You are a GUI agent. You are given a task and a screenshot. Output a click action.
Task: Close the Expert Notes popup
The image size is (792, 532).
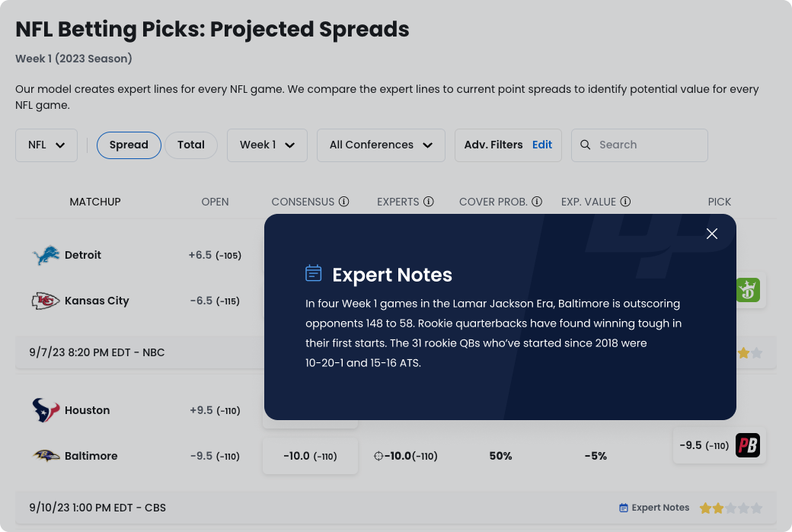[x=712, y=234]
